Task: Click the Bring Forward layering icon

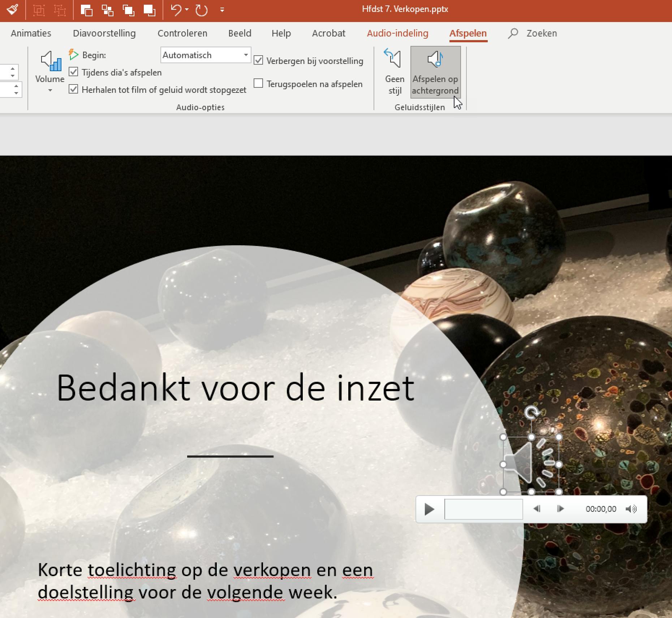Action: point(128,10)
